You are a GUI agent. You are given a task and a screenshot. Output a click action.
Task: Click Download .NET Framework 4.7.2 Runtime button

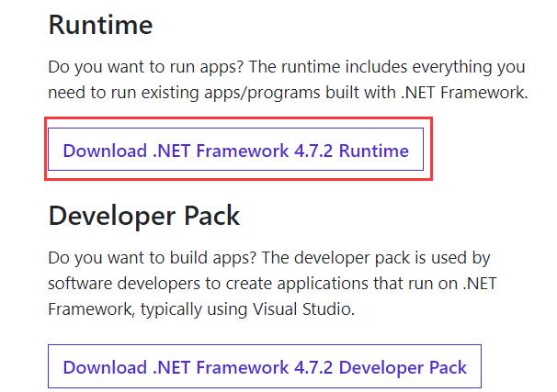click(x=236, y=150)
